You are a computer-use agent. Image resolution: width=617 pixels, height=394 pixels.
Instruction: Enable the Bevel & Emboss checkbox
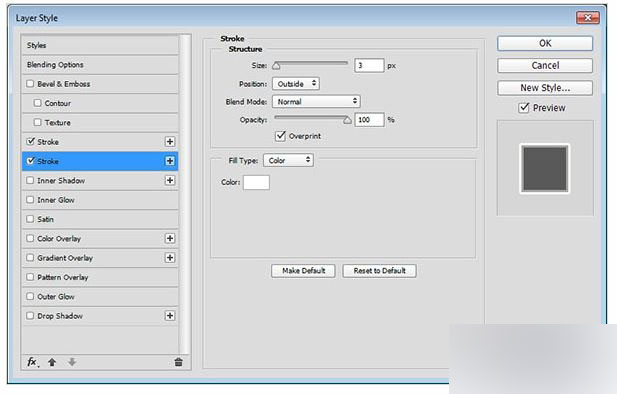click(30, 84)
